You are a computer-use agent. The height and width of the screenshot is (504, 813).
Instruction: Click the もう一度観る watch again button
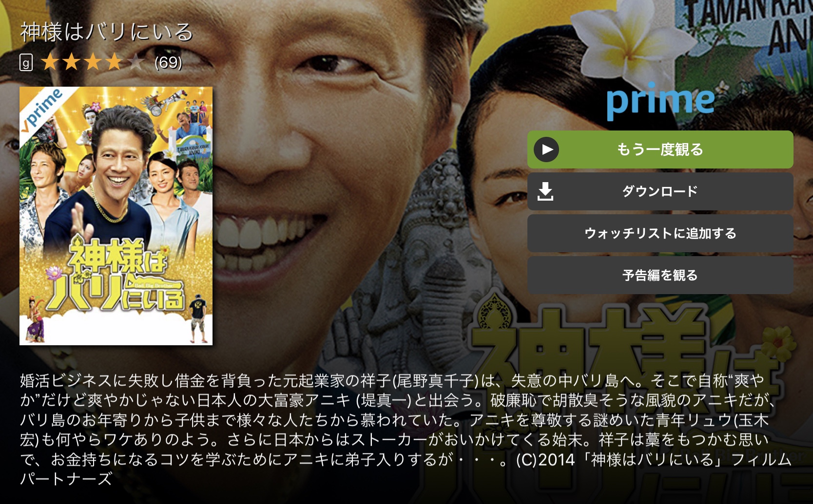660,149
